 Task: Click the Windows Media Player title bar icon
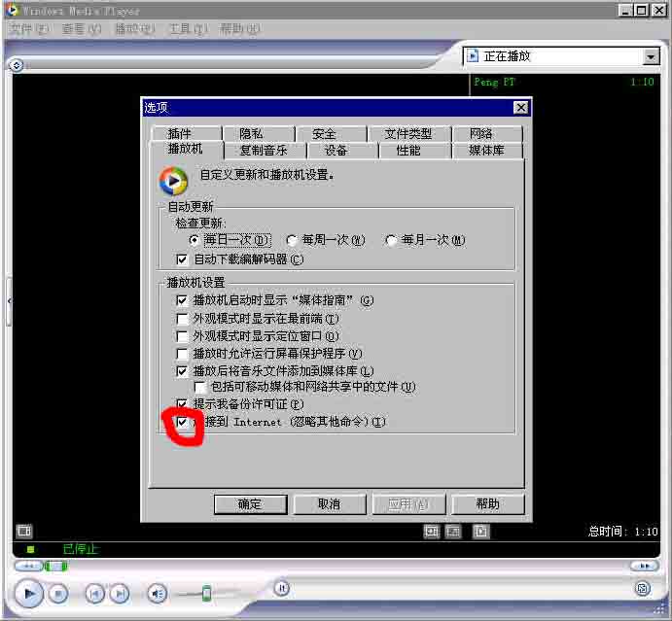tap(12, 10)
